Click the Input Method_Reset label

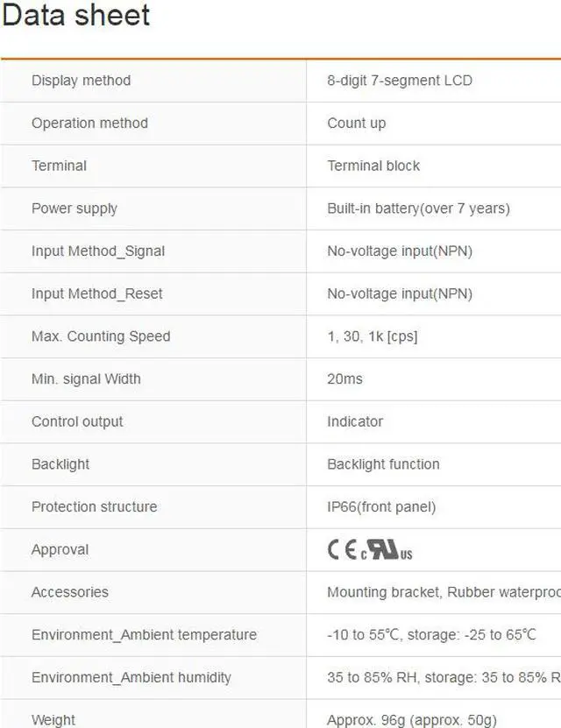point(97,293)
